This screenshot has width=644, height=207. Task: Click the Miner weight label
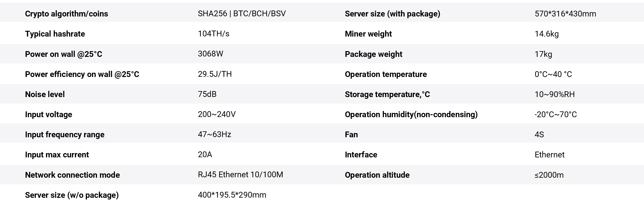coord(368,34)
